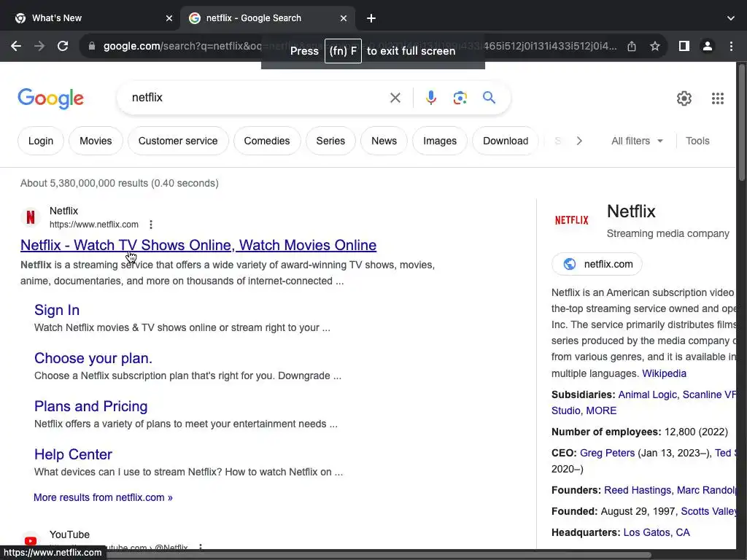
Task: Switch to News results
Action: 384,141
